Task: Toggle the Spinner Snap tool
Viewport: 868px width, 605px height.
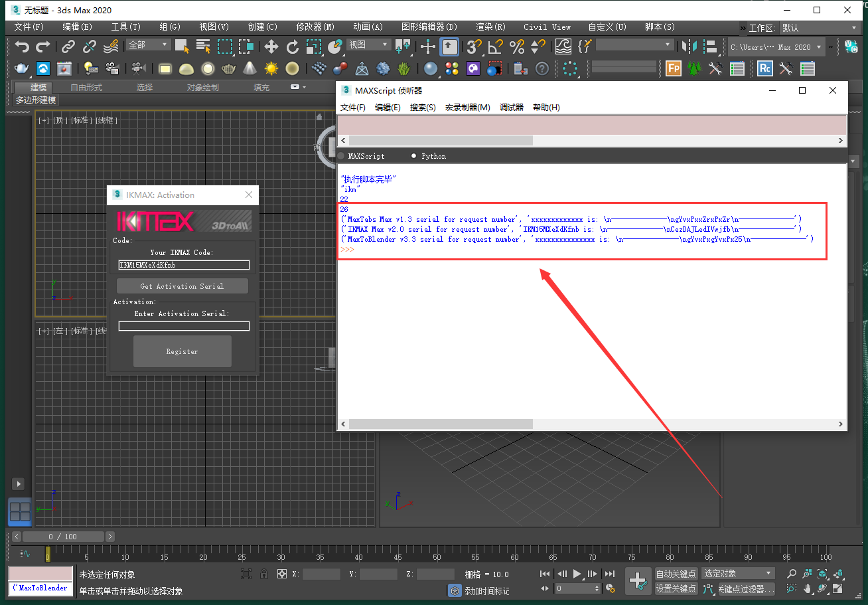Action: (538, 46)
